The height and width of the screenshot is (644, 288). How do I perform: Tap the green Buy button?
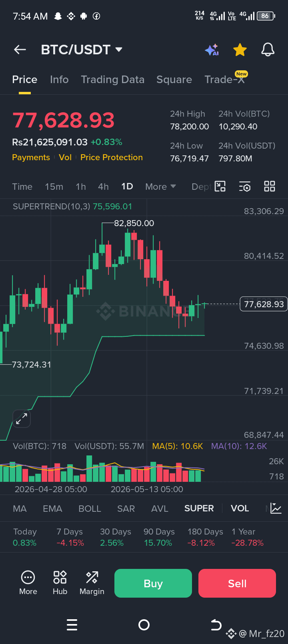[153, 583]
